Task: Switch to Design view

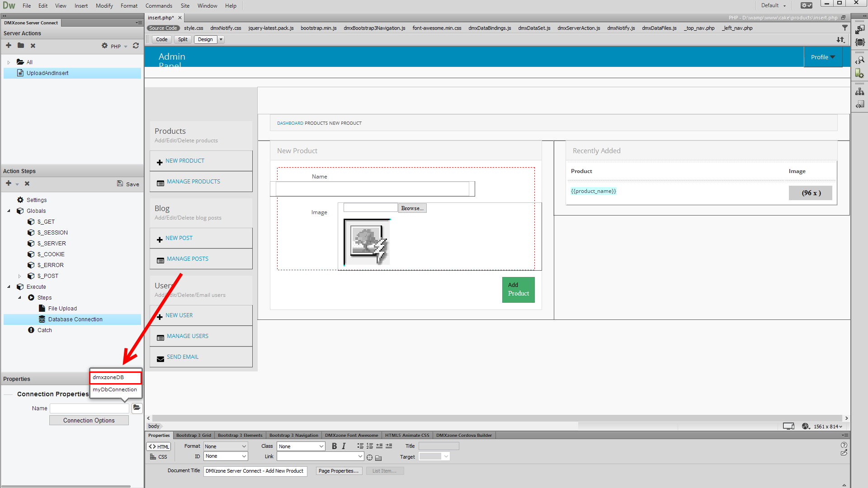Action: 205,39
